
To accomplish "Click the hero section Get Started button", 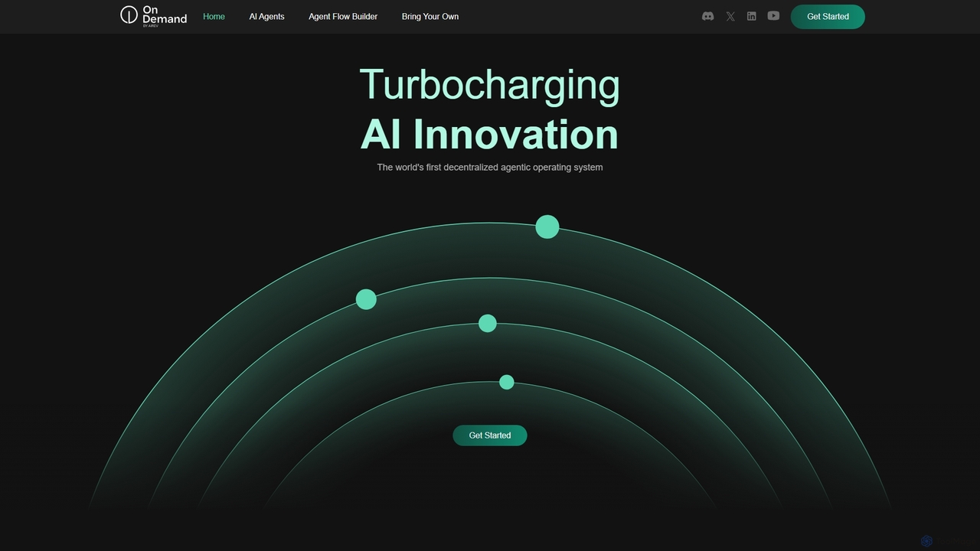I will 490,435.
